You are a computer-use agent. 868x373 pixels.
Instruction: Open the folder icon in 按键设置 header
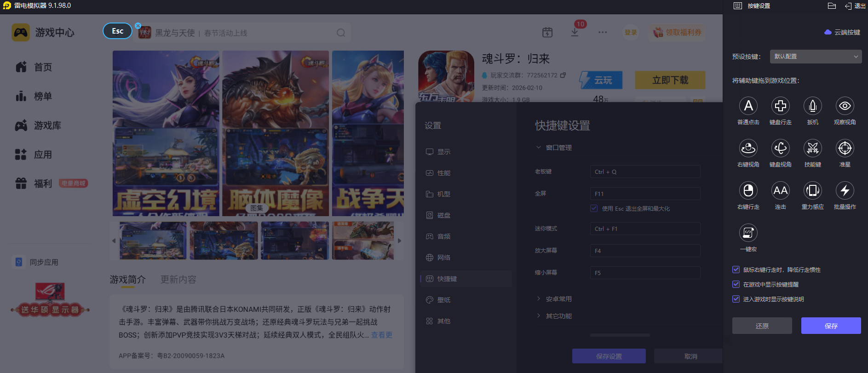pos(832,6)
